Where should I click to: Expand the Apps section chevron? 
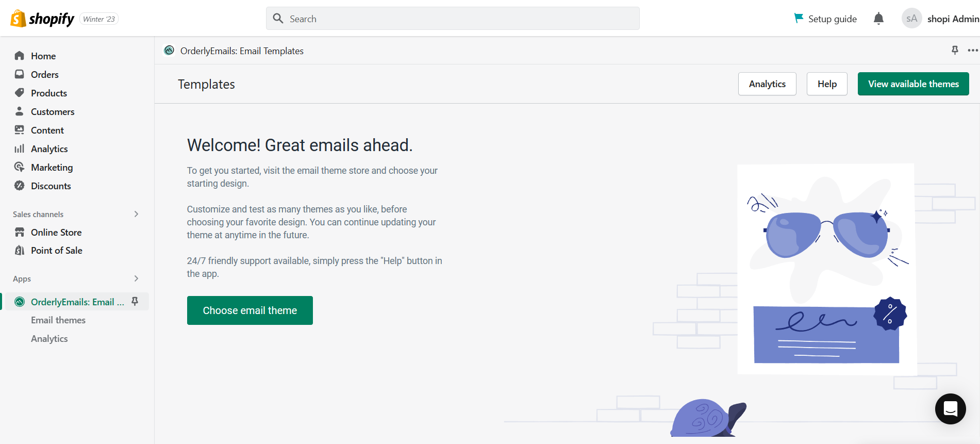(136, 278)
